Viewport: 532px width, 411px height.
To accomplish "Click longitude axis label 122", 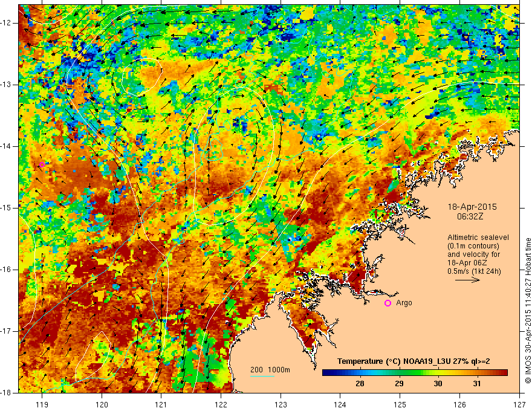I will [x=221, y=404].
